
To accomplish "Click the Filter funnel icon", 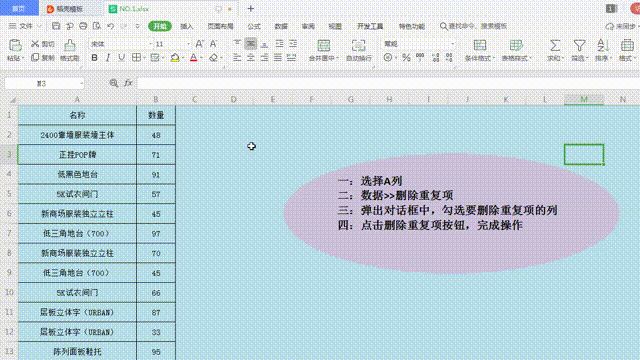I will point(579,45).
